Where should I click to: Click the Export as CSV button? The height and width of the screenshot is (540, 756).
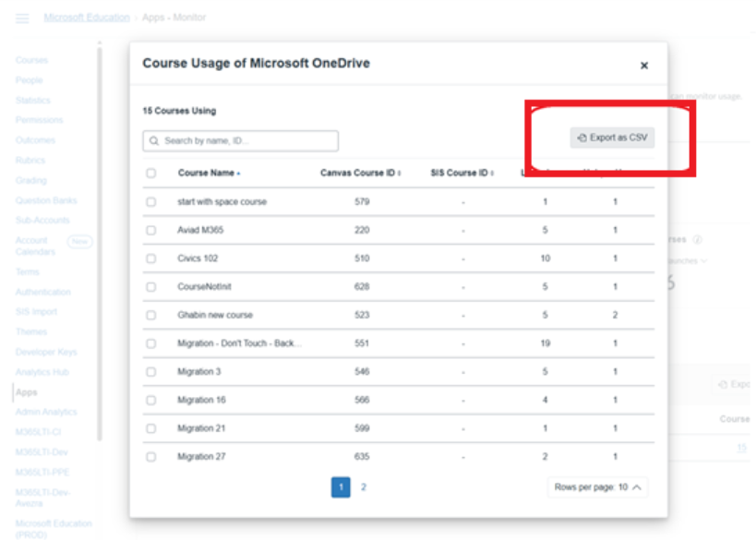point(612,137)
